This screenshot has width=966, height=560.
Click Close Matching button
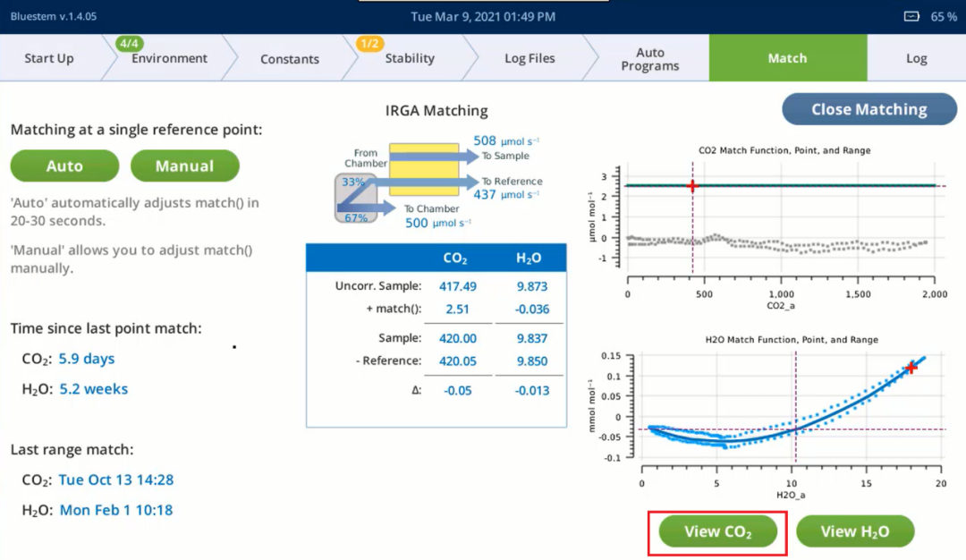coord(869,109)
